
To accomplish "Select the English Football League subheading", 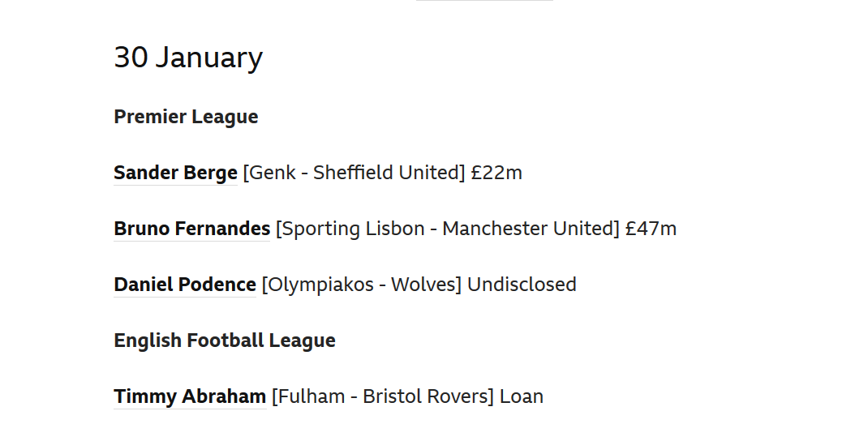I will point(225,340).
